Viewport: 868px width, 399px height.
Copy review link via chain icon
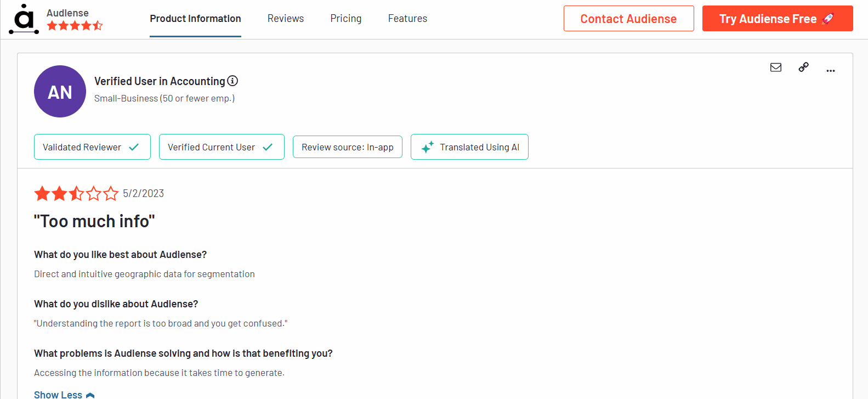pos(803,67)
